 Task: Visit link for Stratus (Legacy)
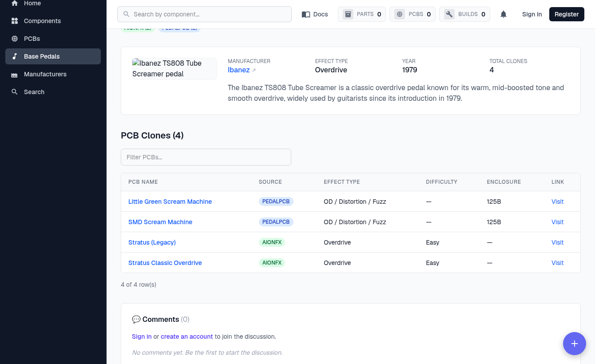(557, 242)
